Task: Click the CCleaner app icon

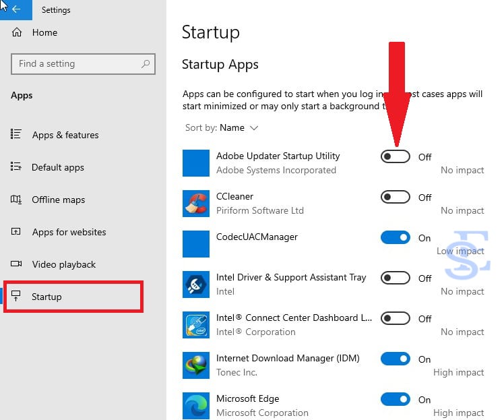Action: (x=196, y=204)
